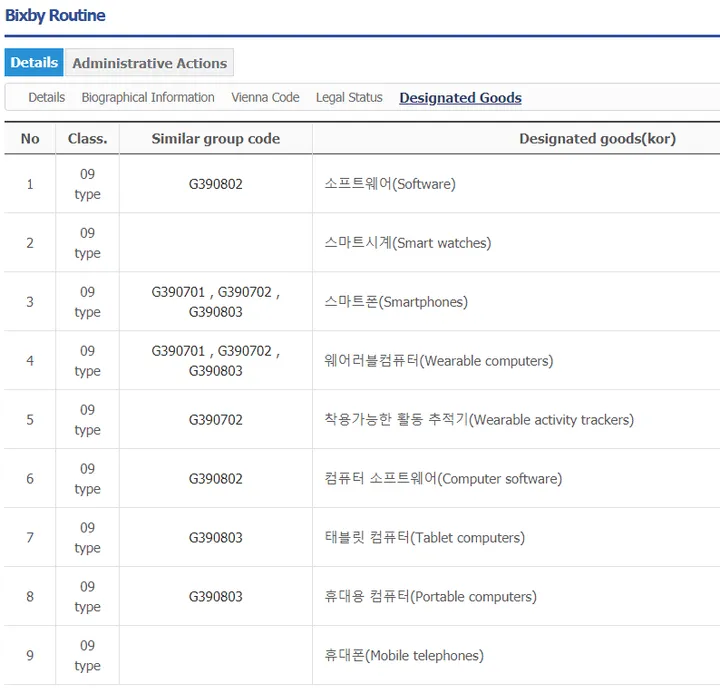This screenshot has height=695, width=720.
Task: Click code G390803 in Portable computers row
Action: pos(216,597)
